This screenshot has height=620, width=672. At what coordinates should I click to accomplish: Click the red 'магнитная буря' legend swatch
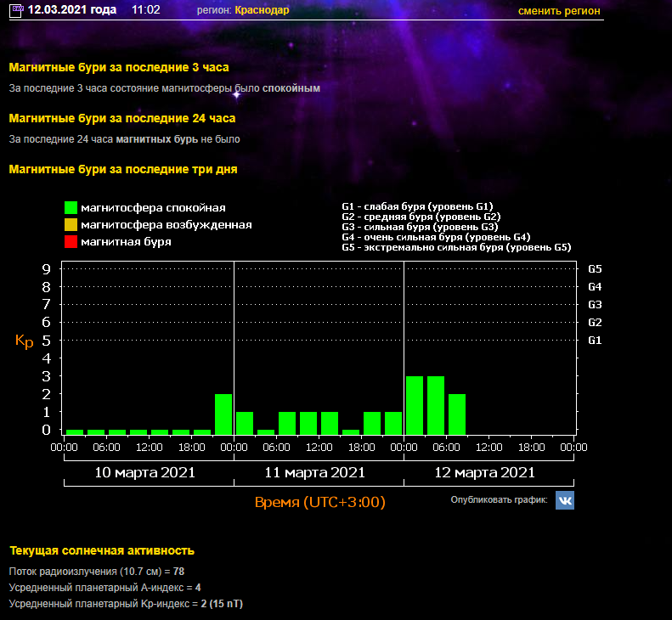click(71, 242)
